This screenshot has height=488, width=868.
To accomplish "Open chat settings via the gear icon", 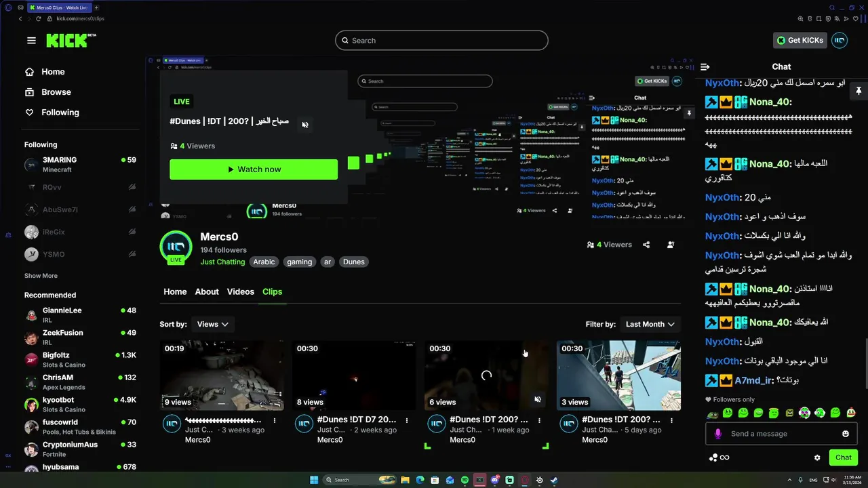I will tap(817, 457).
